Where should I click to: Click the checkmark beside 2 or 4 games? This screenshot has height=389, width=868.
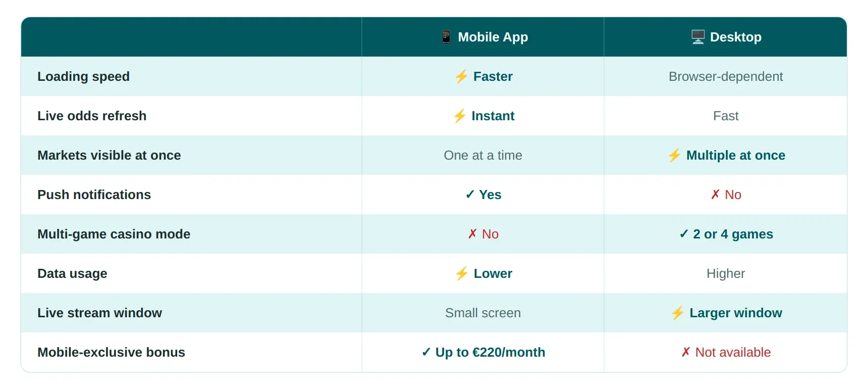coord(684,234)
